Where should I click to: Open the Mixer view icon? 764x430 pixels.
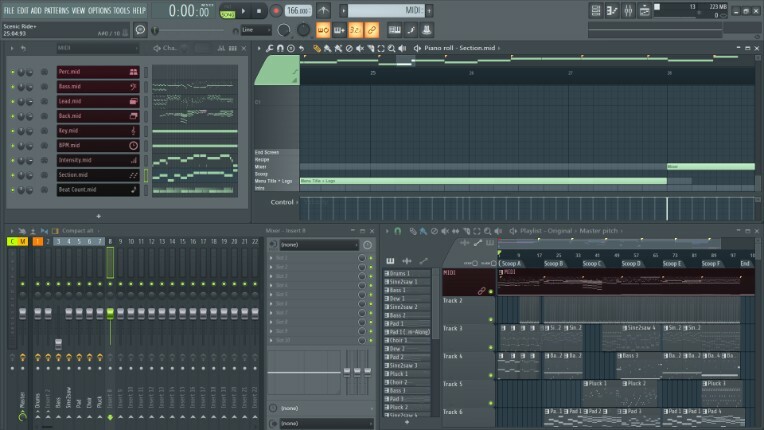[628, 10]
